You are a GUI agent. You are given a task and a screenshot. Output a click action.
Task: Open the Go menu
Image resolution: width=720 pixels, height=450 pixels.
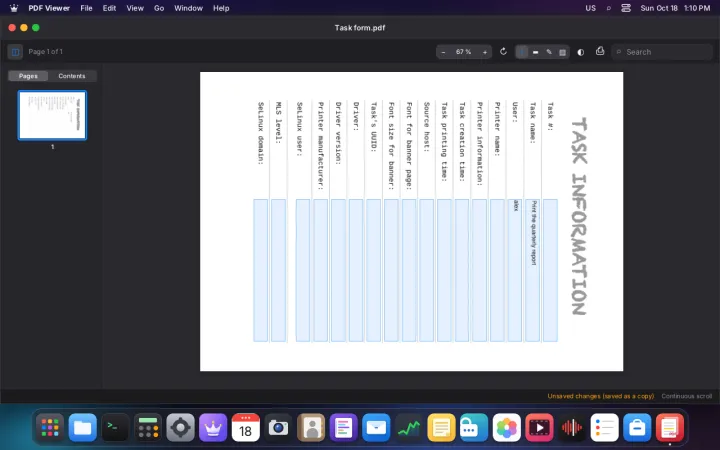point(159,8)
